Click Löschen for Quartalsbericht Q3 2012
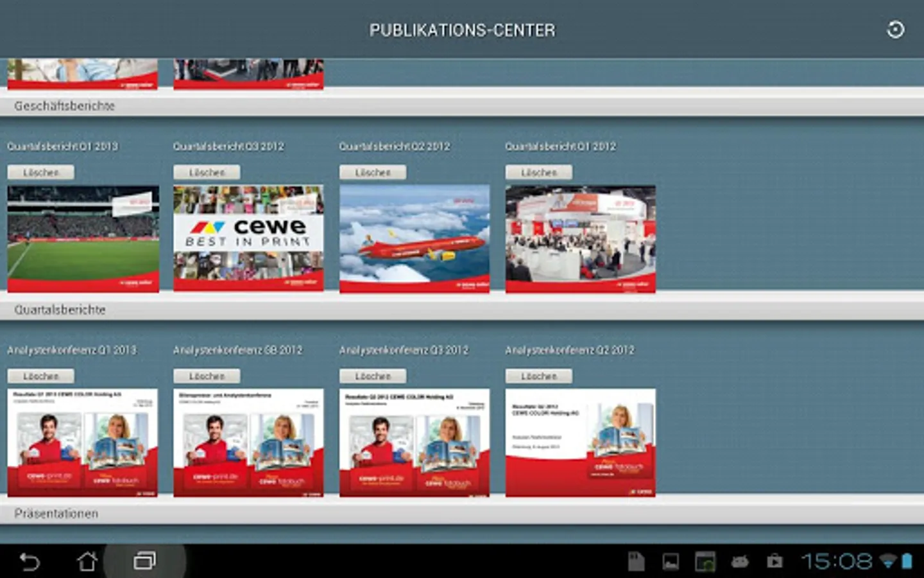 click(x=207, y=172)
